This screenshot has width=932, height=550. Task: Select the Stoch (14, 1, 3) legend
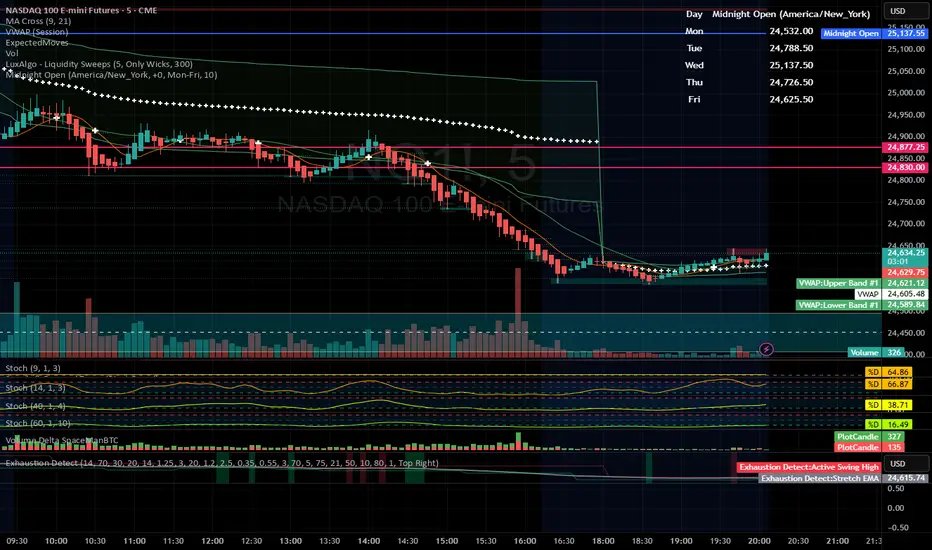point(36,388)
